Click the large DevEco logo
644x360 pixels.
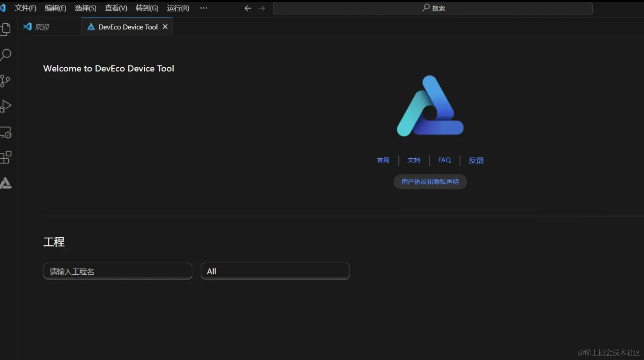point(430,106)
